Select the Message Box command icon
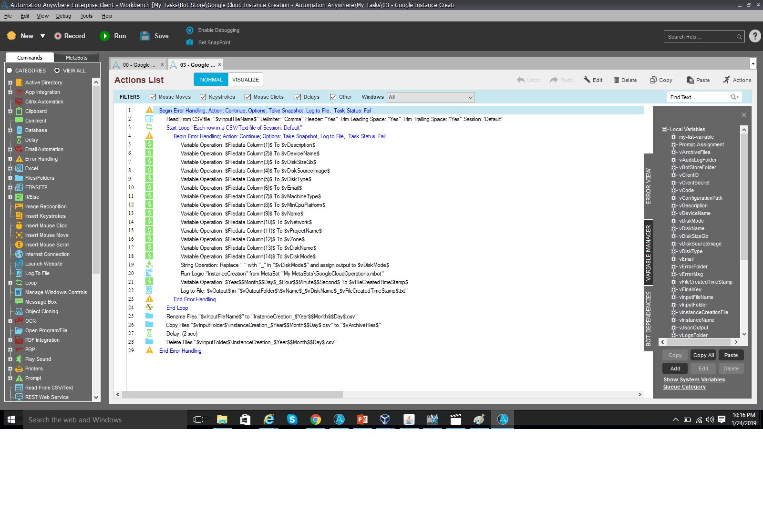Viewport: 763px width, 532px height. (x=19, y=302)
